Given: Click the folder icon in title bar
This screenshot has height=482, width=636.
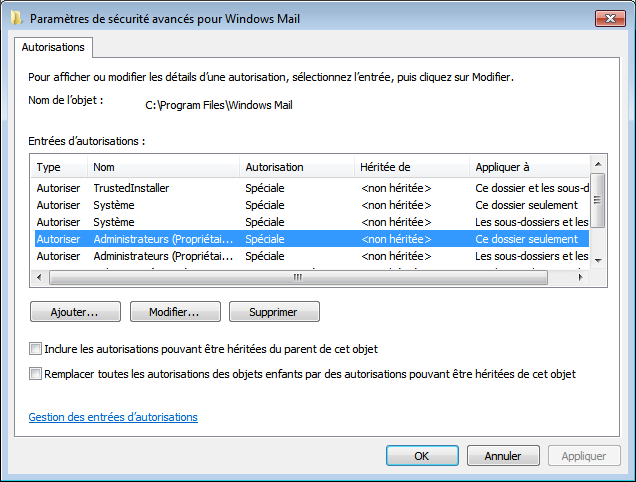Looking at the screenshot, I should point(16,18).
